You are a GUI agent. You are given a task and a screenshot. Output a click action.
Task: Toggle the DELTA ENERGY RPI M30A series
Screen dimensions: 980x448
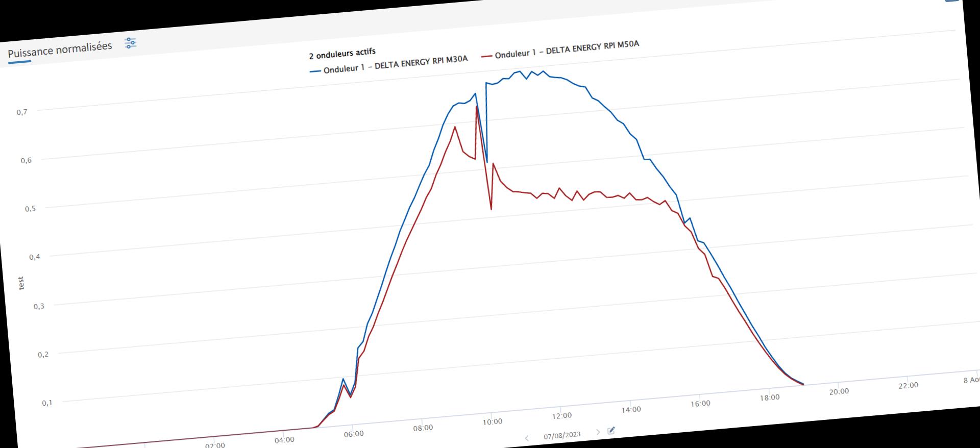388,64
